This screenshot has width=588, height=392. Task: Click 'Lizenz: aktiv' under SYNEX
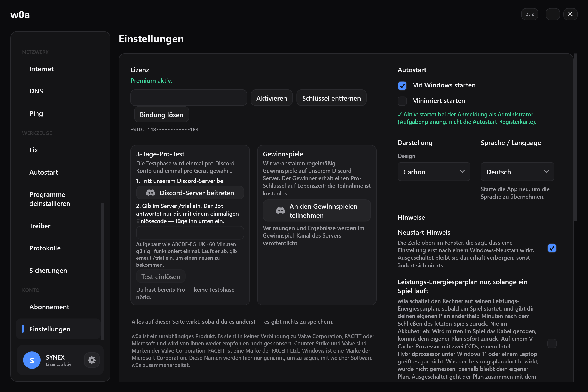[x=59, y=364]
